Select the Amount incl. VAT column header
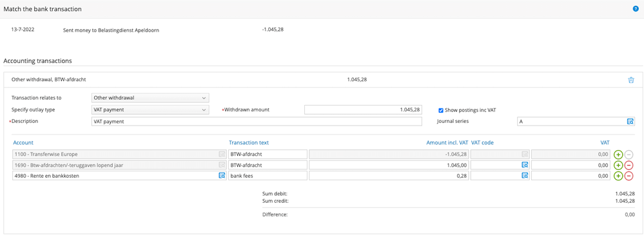 pyautogui.click(x=447, y=143)
